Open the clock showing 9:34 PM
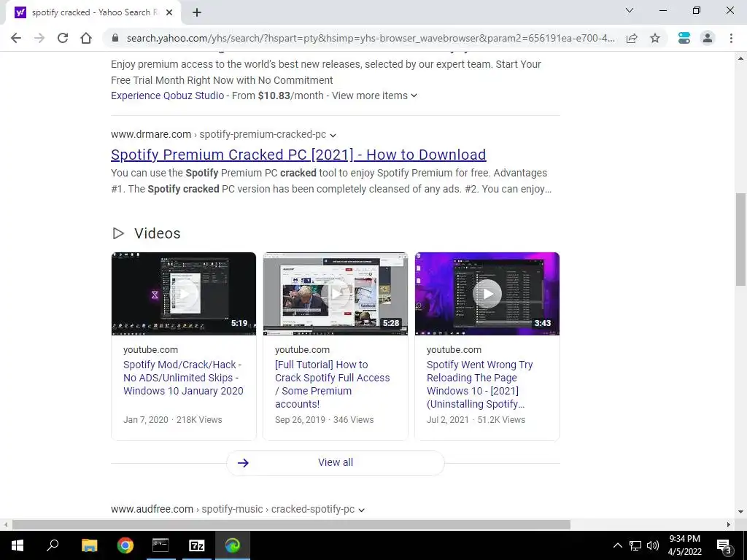Screen dimensions: 747x560 click(684, 545)
